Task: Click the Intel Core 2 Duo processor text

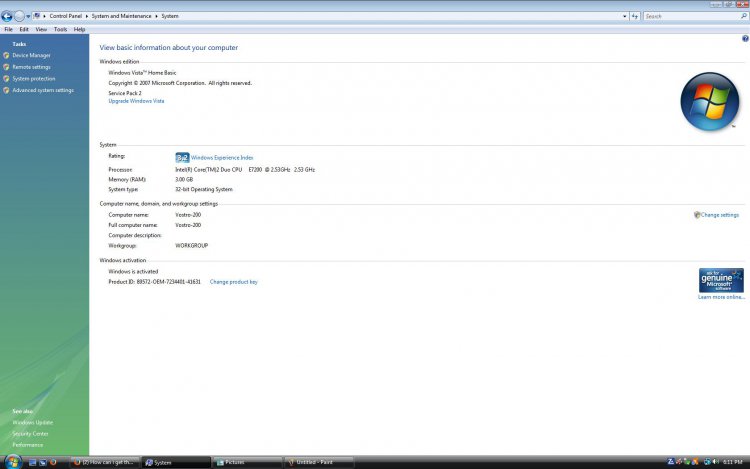Action: (x=245, y=170)
